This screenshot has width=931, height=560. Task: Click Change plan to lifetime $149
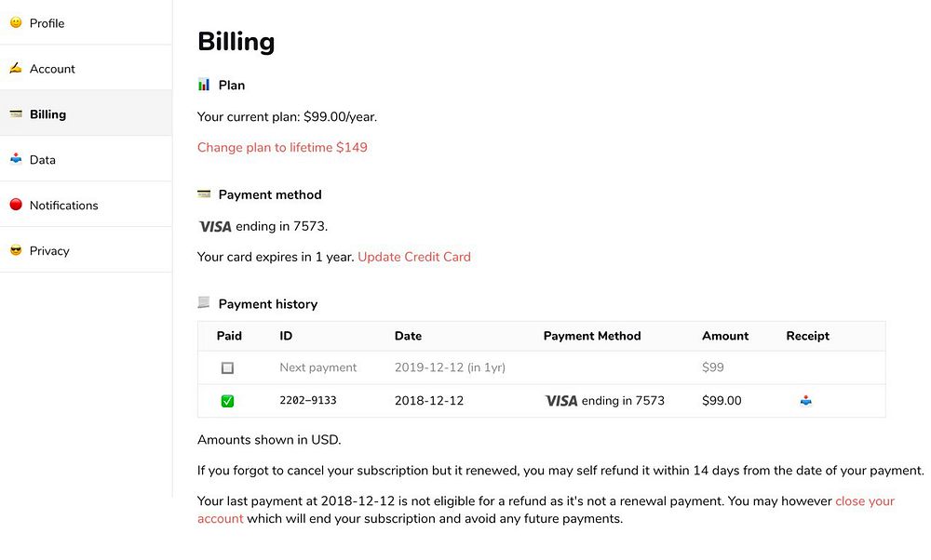point(282,147)
